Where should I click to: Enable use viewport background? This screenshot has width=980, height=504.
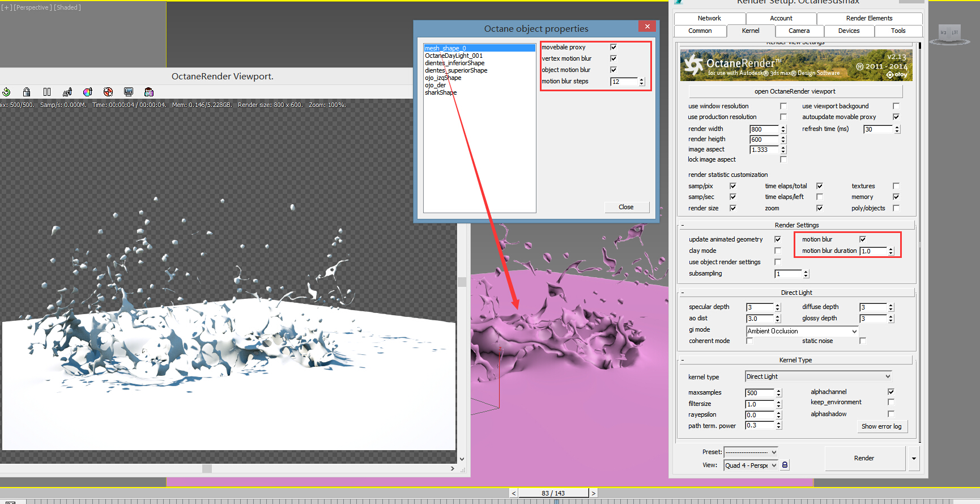[x=896, y=106]
